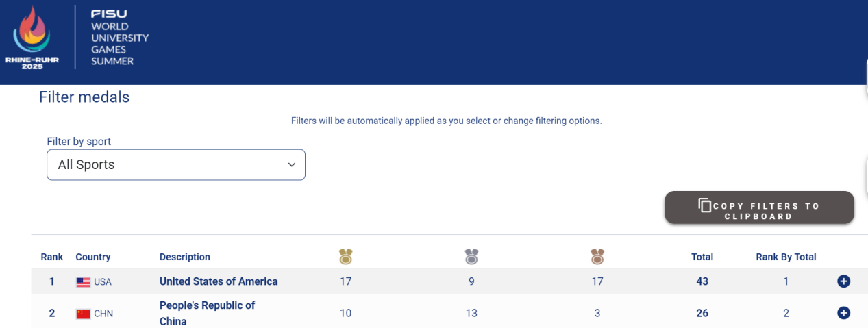This screenshot has height=328, width=868.
Task: Click the USA flag icon
Action: 84,282
